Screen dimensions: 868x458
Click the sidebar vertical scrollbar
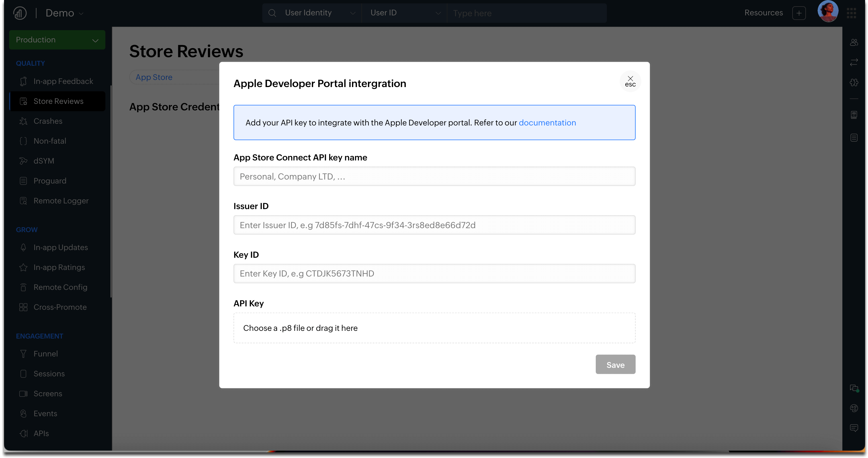coord(111,192)
